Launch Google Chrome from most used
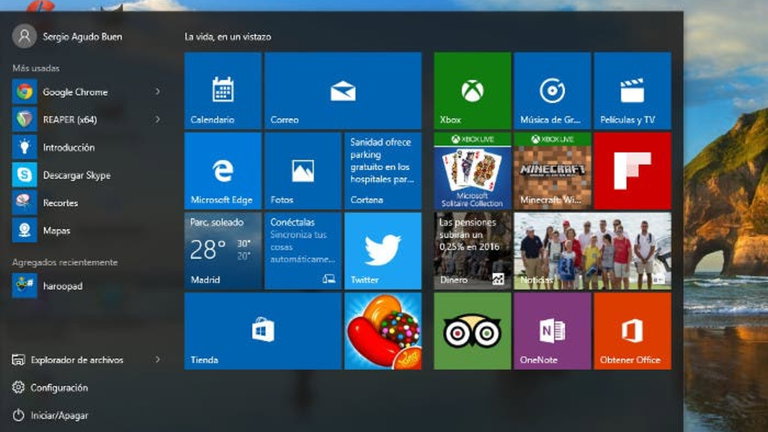Screen dimensions: 768x432 [x=74, y=92]
